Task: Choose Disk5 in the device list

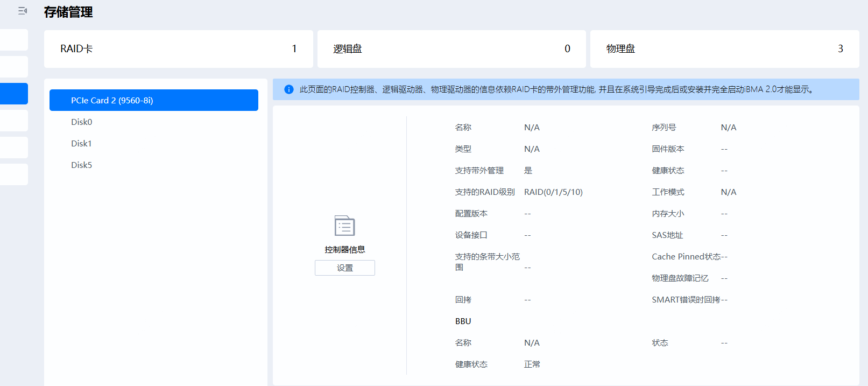Action: pos(82,165)
